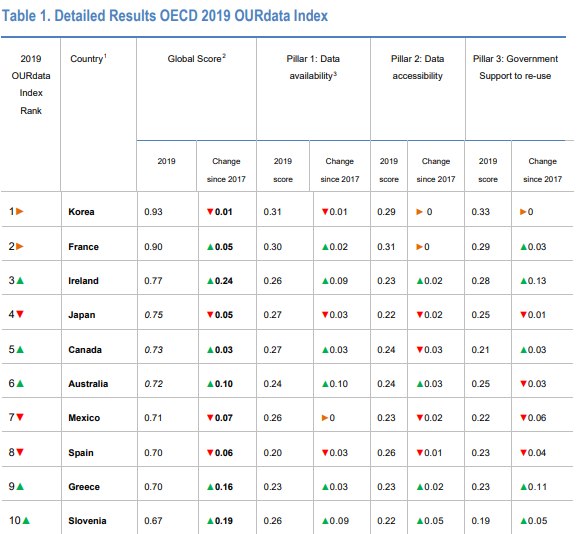
Task: Click the orange arrow next to rank 2
Action: pyautogui.click(x=20, y=246)
